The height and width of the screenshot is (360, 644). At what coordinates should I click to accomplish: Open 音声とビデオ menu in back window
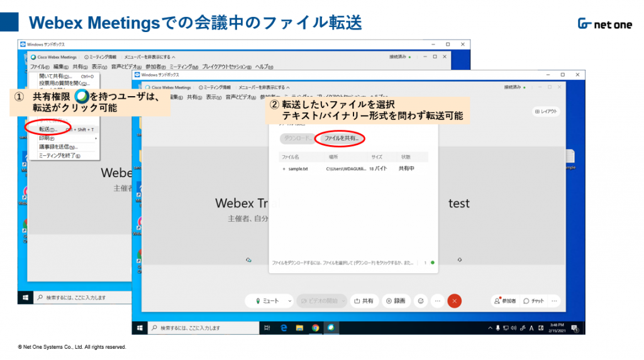(x=126, y=67)
